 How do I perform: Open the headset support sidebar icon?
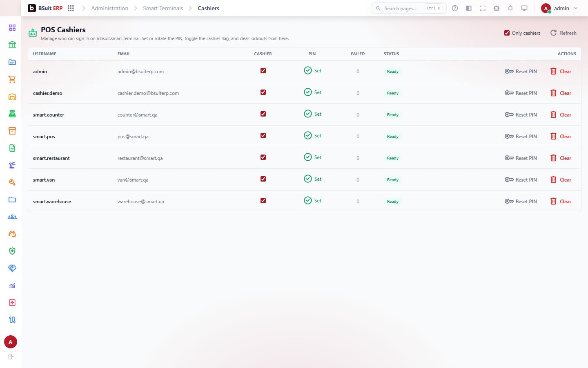[x=12, y=234]
